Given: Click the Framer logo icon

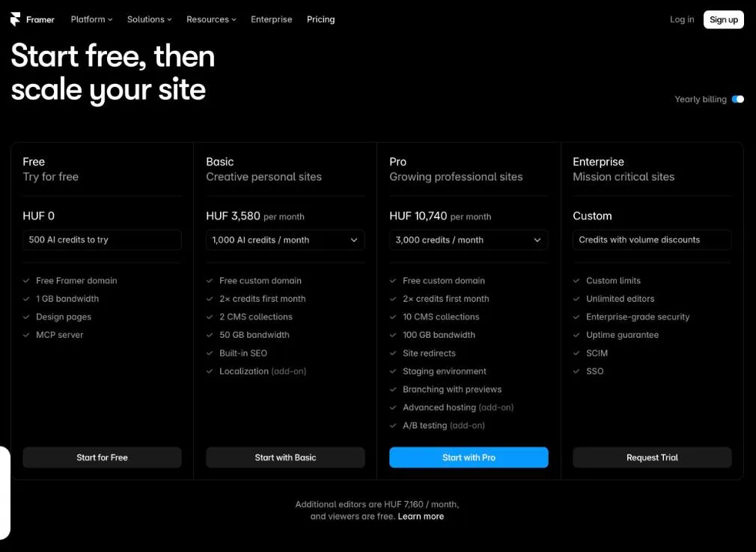Looking at the screenshot, I should tap(16, 19).
